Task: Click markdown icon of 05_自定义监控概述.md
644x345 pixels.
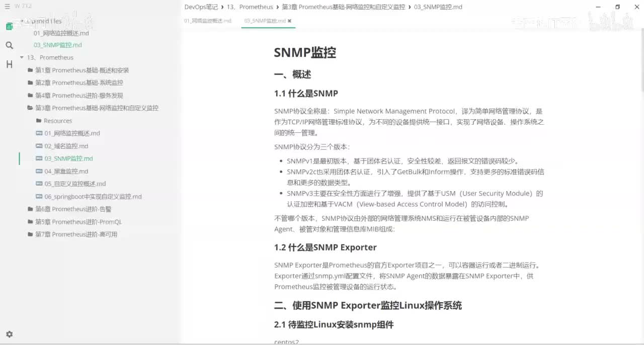Action: click(39, 184)
